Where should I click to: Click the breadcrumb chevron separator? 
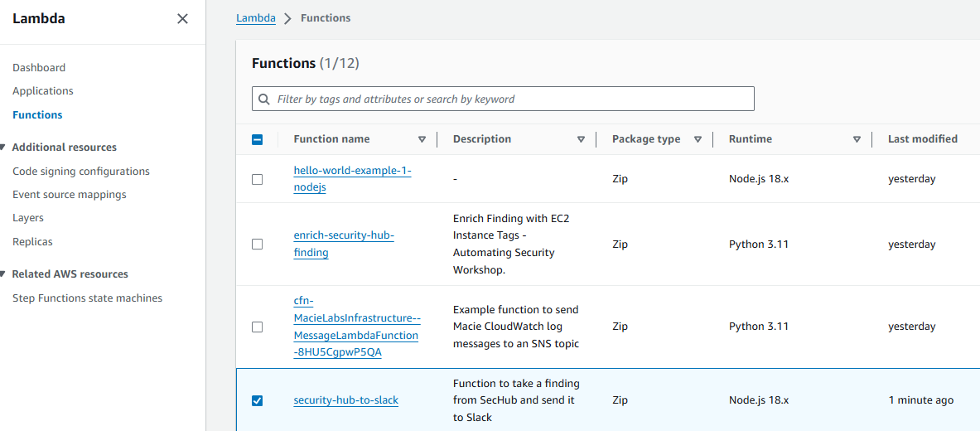tap(288, 19)
